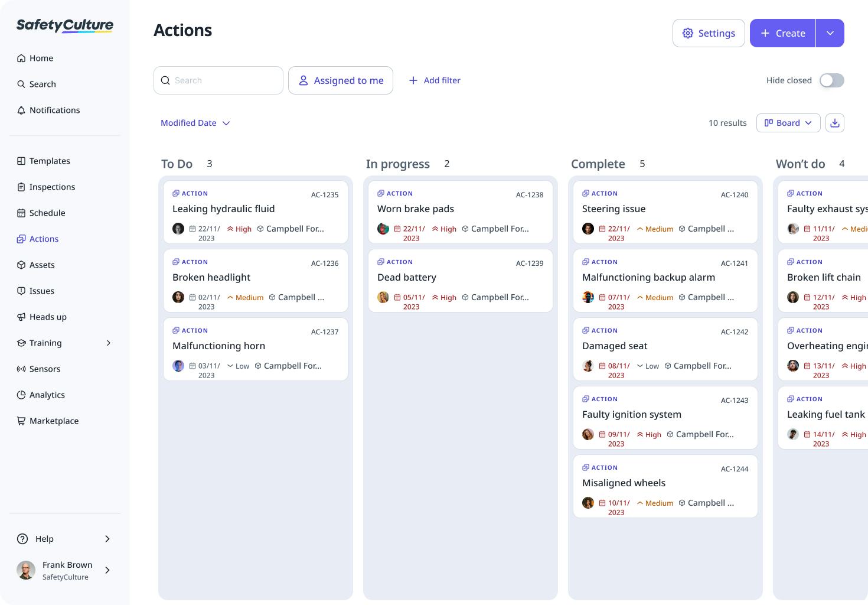This screenshot has width=868, height=605.
Task: Click the Analytics pie chart icon
Action: (21, 395)
